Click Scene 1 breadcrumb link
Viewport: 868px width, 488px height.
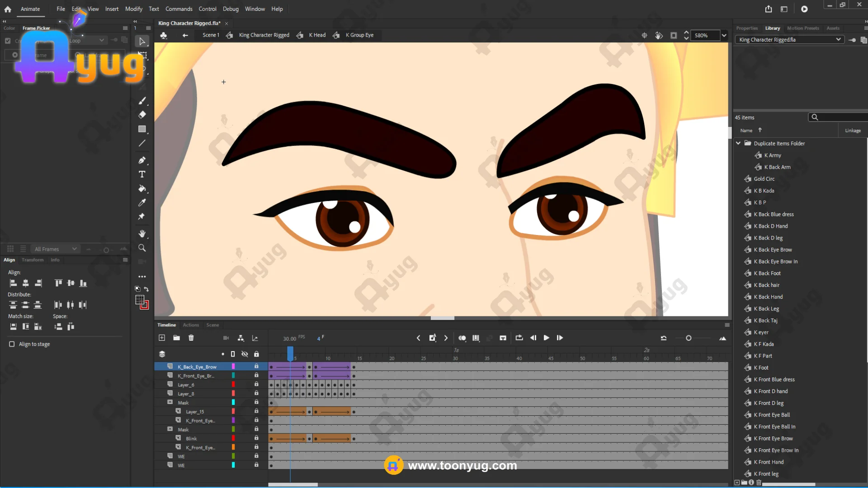click(x=211, y=35)
